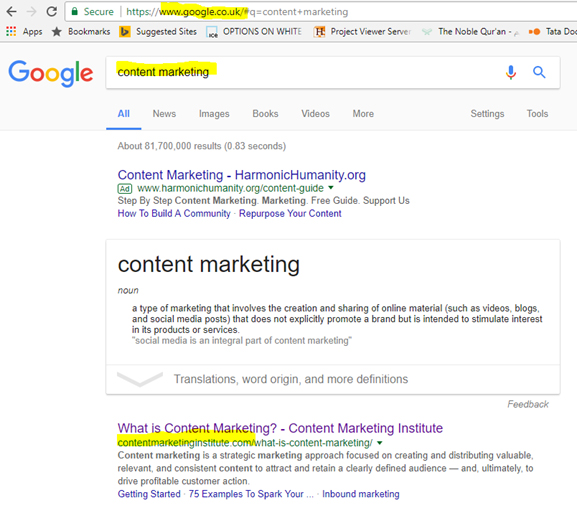
Task: Click the green Secure padlock icon
Action: [x=74, y=11]
